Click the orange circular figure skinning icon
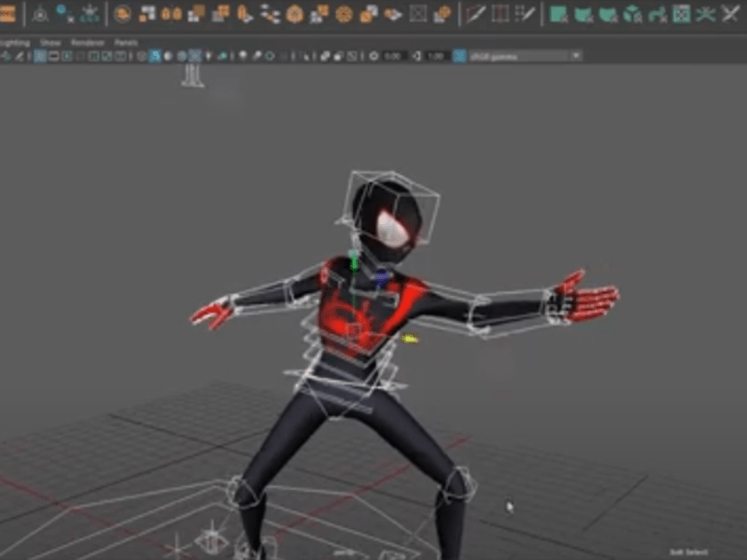This screenshot has height=560, width=747. click(122, 14)
